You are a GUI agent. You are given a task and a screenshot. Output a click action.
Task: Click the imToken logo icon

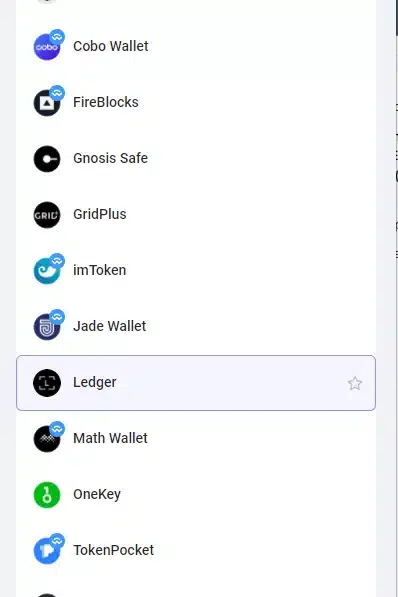47,271
